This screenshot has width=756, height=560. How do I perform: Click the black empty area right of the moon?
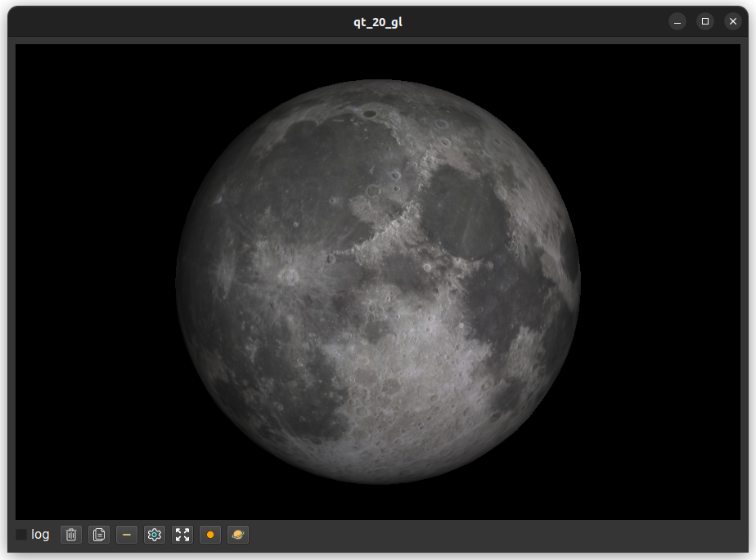click(663, 282)
